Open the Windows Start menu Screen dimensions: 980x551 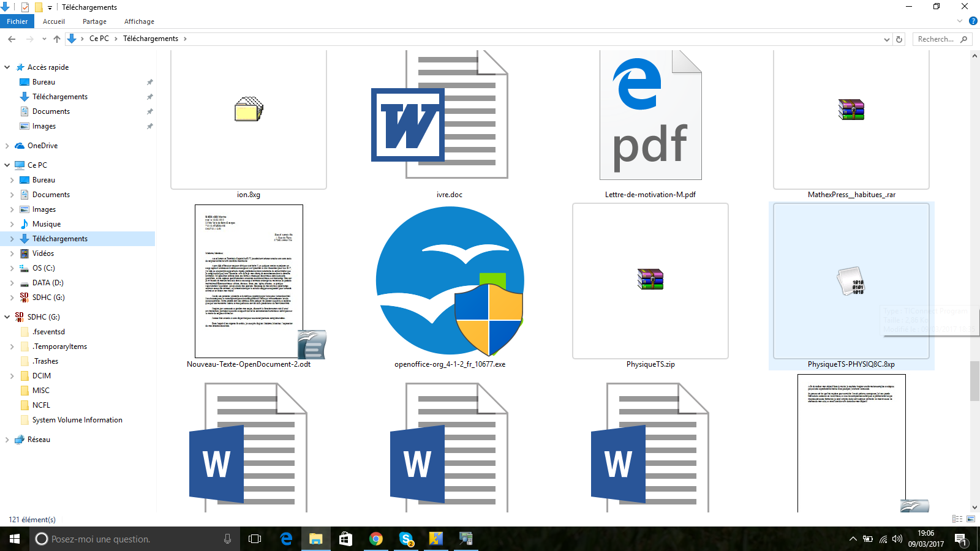coord(15,539)
